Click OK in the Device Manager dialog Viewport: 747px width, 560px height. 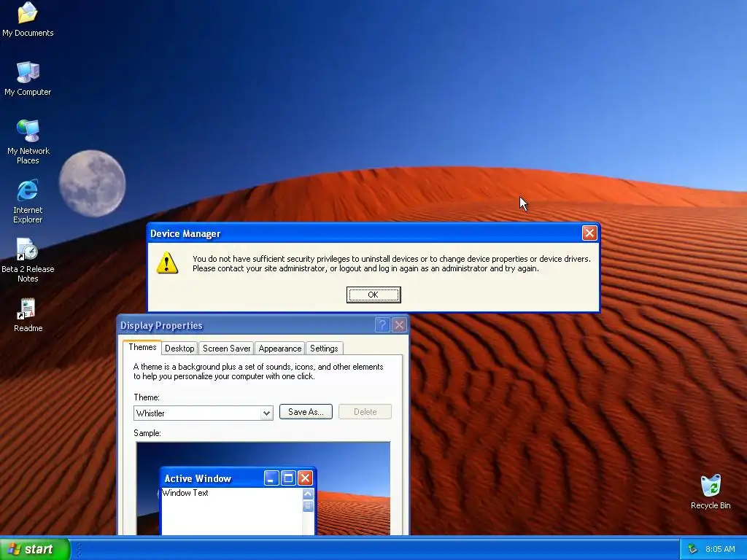pyautogui.click(x=373, y=295)
